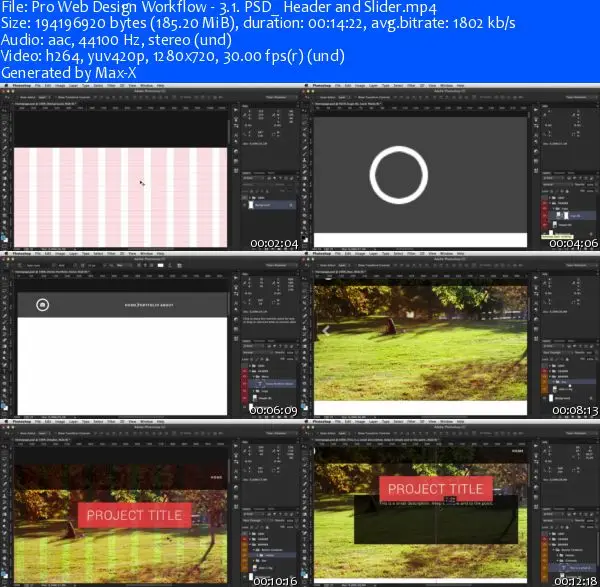Click slider left arrow on 00:08:13 canvas
The height and width of the screenshot is (587, 600).
tap(326, 331)
